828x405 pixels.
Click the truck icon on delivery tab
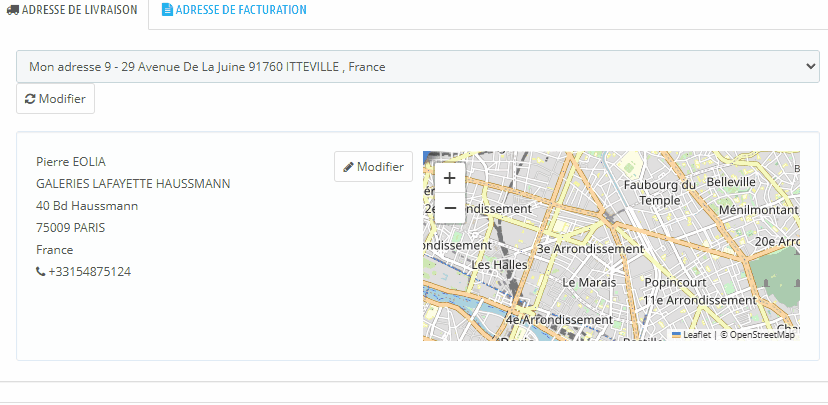coord(12,10)
